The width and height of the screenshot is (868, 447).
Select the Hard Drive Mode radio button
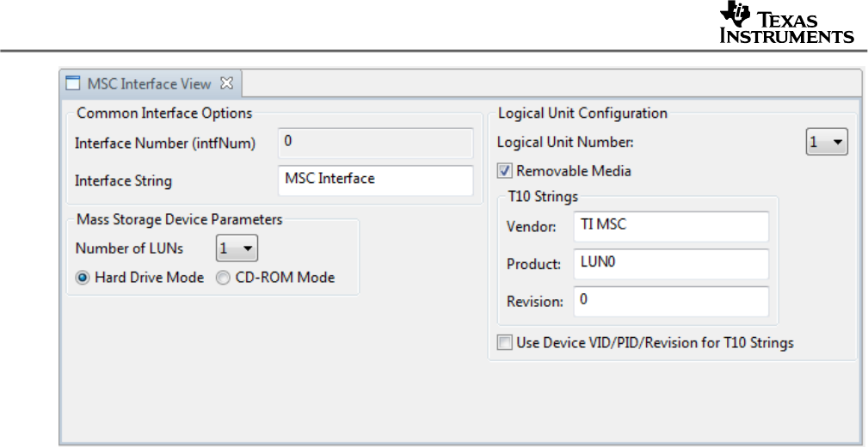(83, 278)
